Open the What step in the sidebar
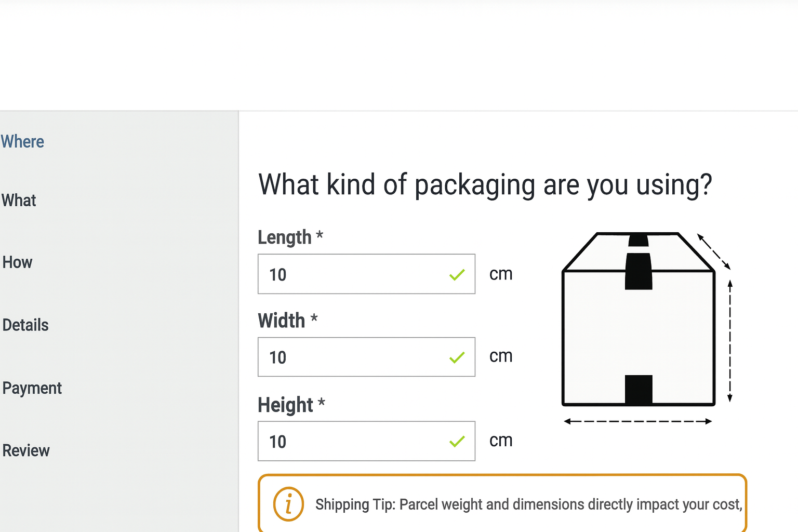The height and width of the screenshot is (532, 798). click(19, 201)
